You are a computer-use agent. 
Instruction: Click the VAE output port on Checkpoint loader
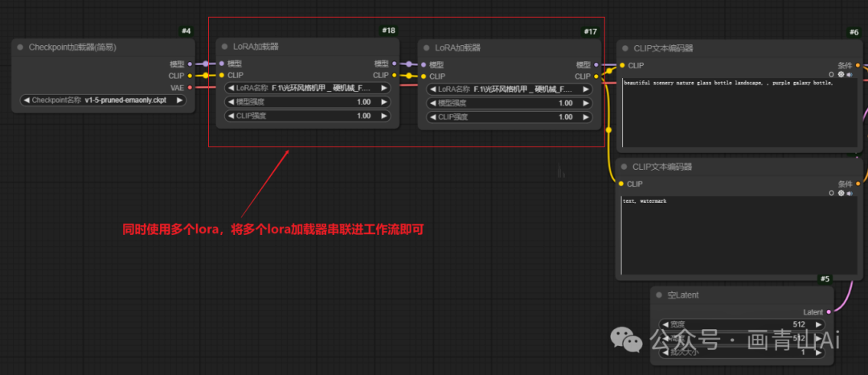click(x=190, y=88)
